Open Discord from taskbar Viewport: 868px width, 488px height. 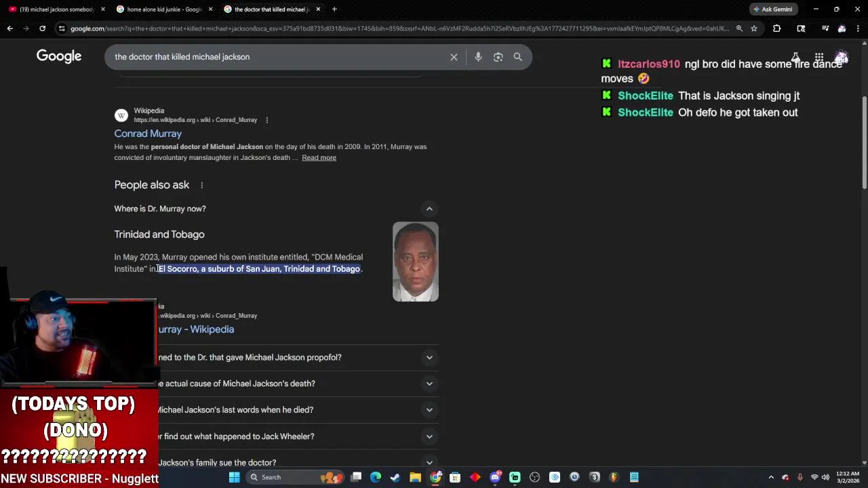[x=495, y=477]
